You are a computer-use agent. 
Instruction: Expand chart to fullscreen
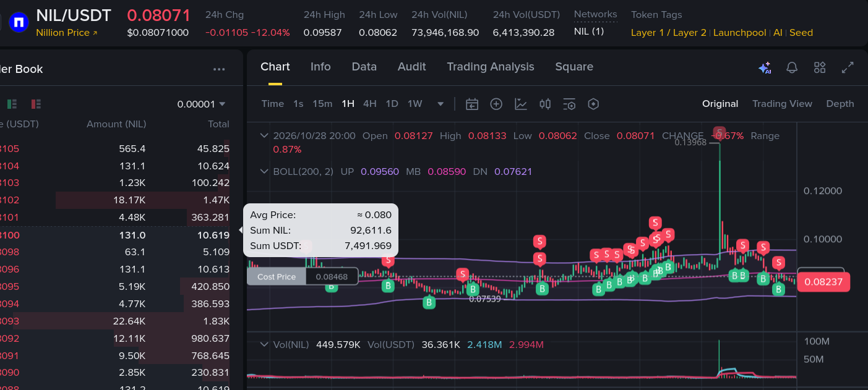[x=848, y=68]
